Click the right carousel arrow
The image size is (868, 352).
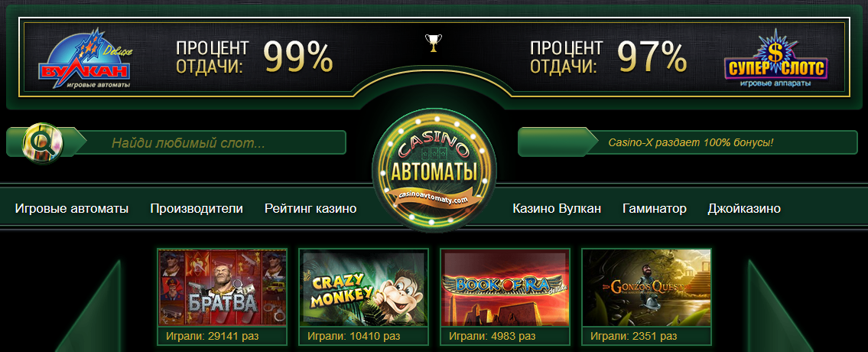[x=781, y=306]
